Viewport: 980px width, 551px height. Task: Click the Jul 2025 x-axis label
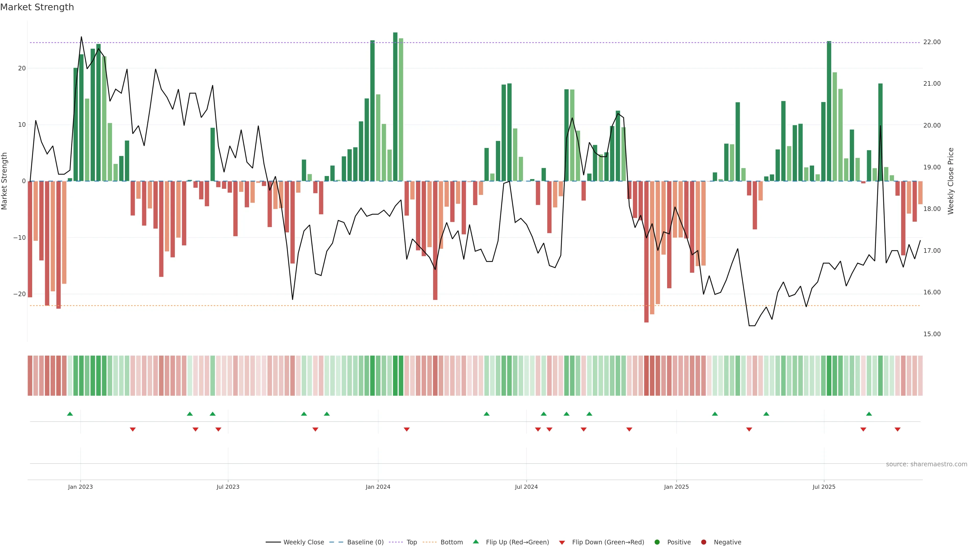(x=824, y=487)
